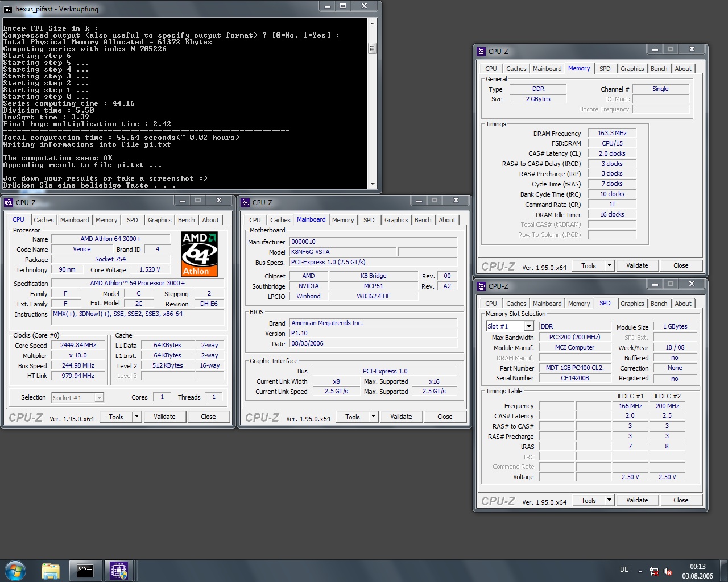This screenshot has height=582, width=728.
Task: Open Tools dropdown arrow in CPU window
Action: (x=136, y=417)
